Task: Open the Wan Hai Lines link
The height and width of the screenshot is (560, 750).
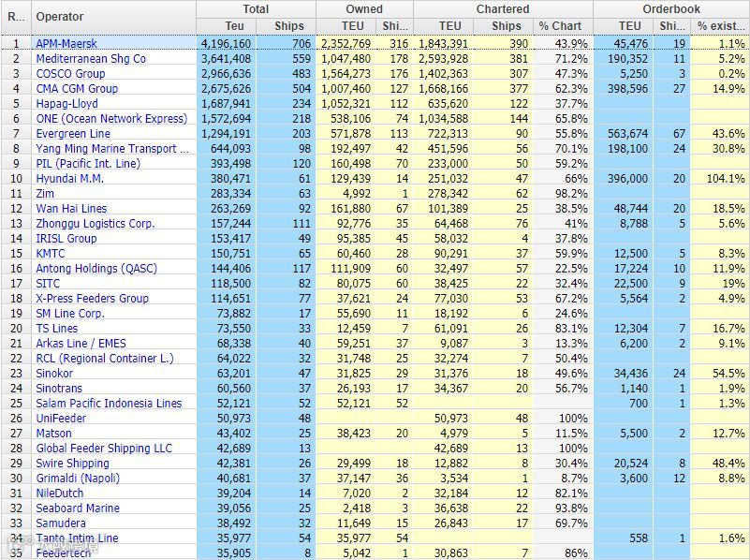Action: click(71, 209)
